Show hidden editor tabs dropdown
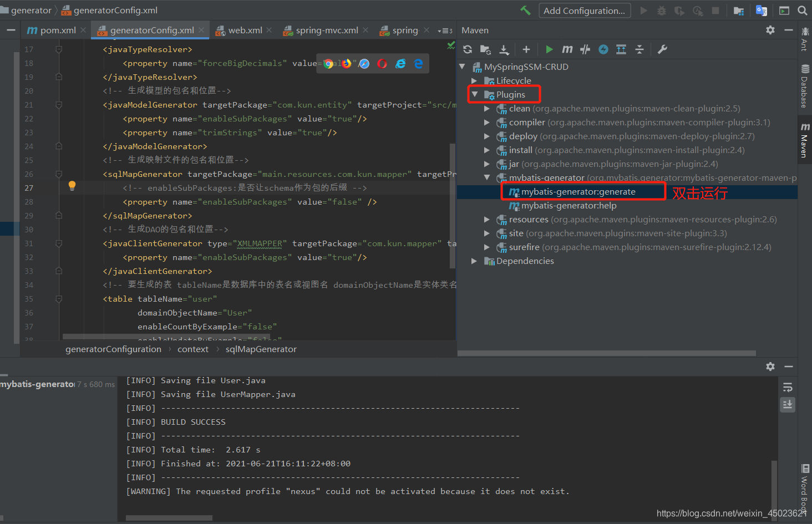 pos(445,30)
